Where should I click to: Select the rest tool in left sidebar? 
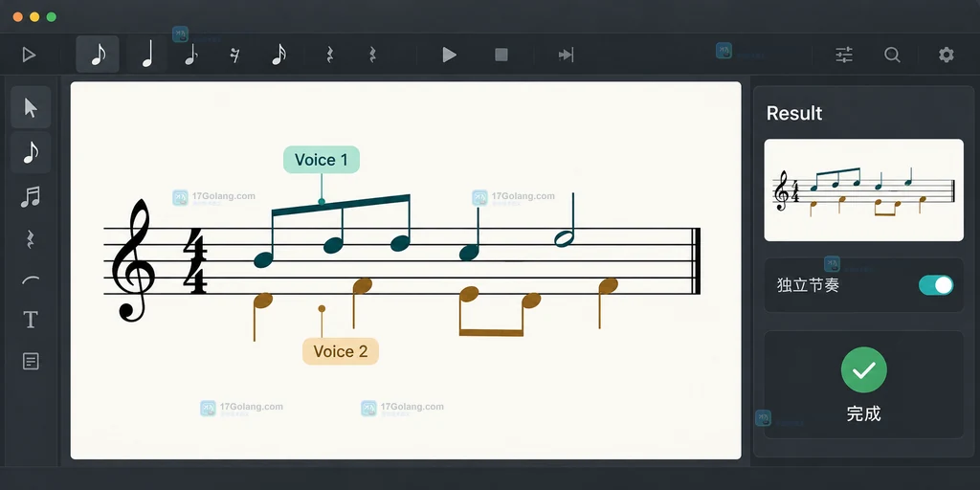(x=30, y=238)
